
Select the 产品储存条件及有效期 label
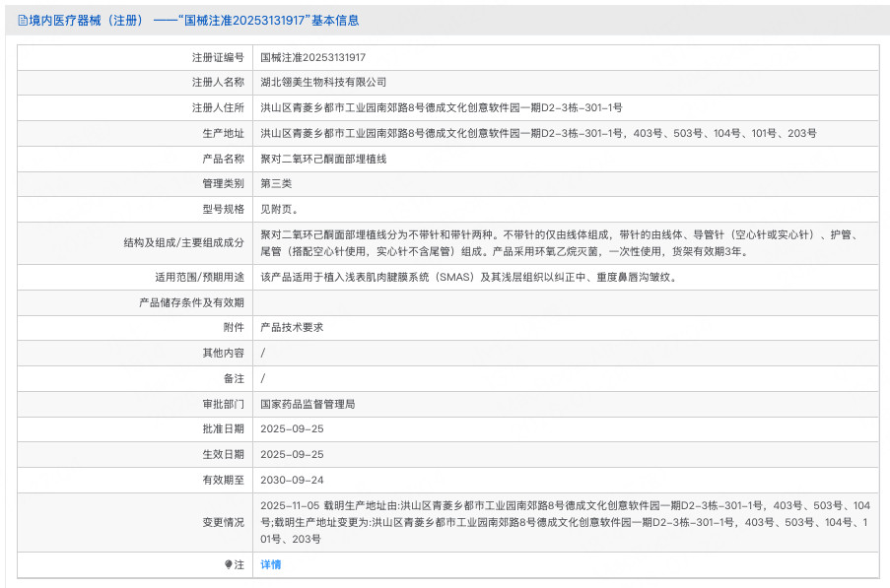191,302
